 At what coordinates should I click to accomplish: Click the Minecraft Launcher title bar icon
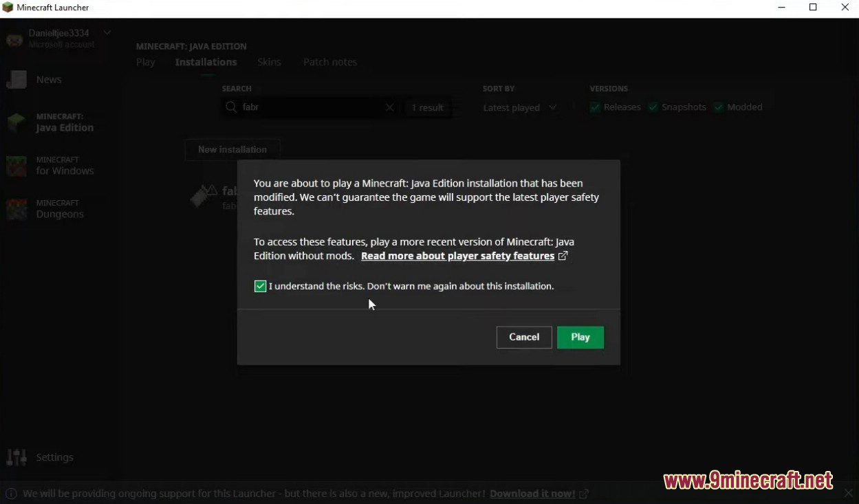point(8,8)
